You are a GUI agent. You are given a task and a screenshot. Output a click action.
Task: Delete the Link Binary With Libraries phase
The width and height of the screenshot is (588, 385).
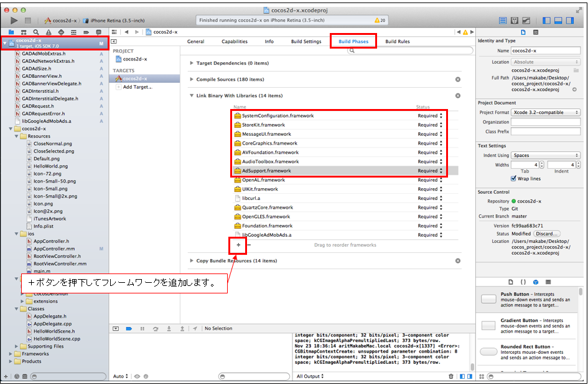tap(458, 96)
